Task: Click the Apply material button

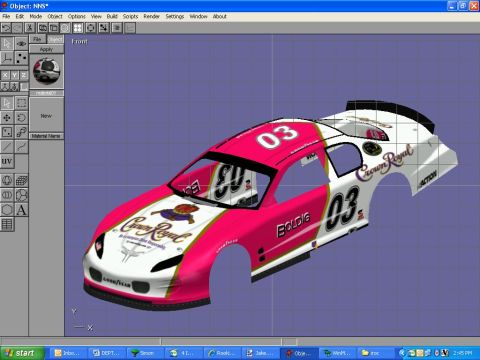Action: tap(46, 49)
